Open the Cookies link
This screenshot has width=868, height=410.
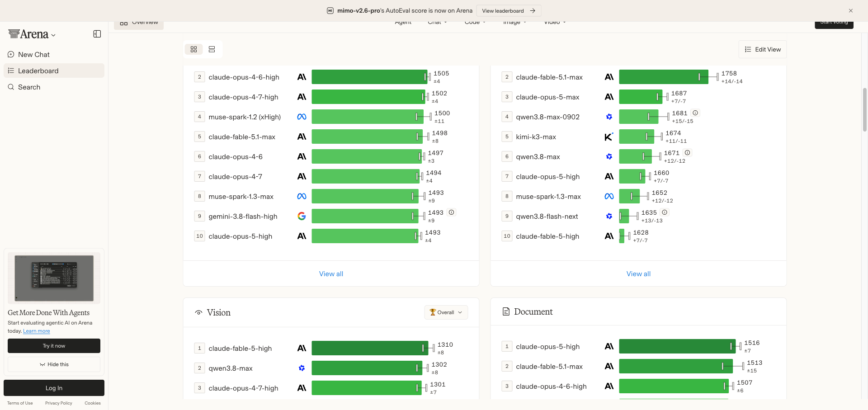pyautogui.click(x=93, y=403)
